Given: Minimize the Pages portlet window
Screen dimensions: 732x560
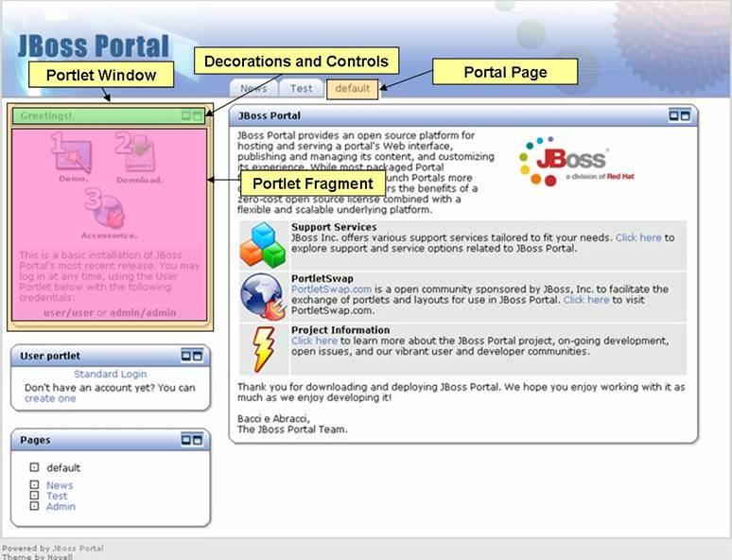Looking at the screenshot, I should [185, 440].
